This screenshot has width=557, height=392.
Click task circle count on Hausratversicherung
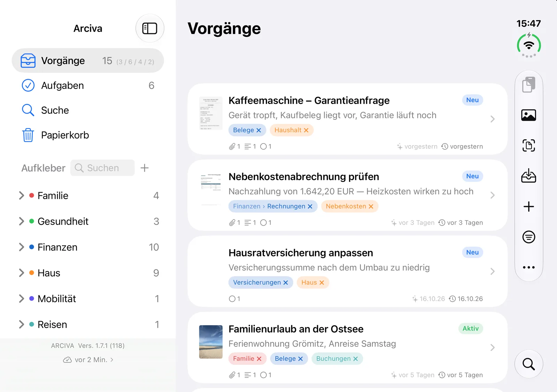(x=235, y=299)
